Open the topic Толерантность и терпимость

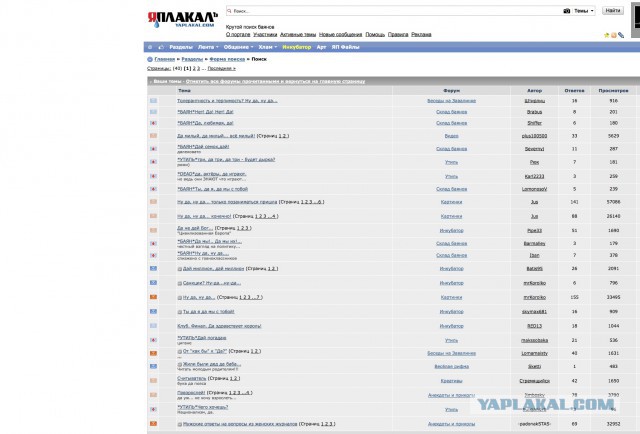coord(227,100)
